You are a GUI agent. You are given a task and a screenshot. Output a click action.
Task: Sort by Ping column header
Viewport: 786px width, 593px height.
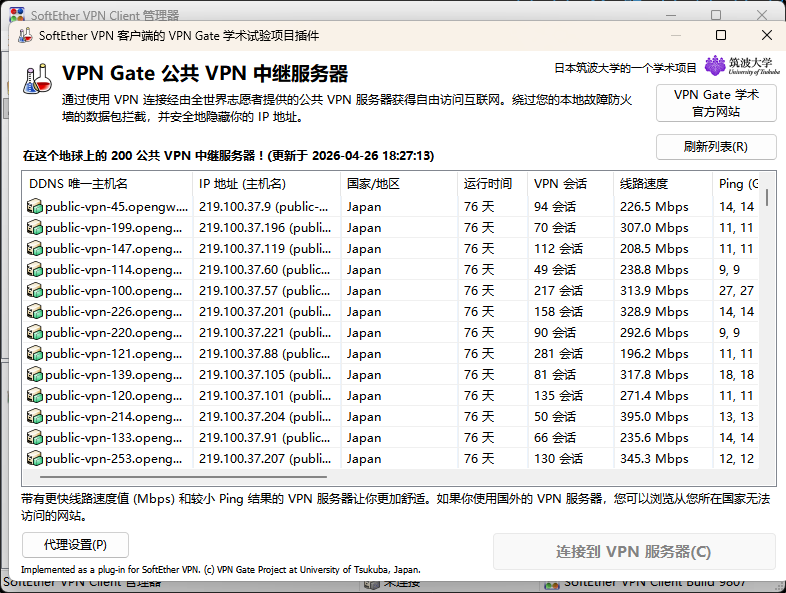coord(736,184)
